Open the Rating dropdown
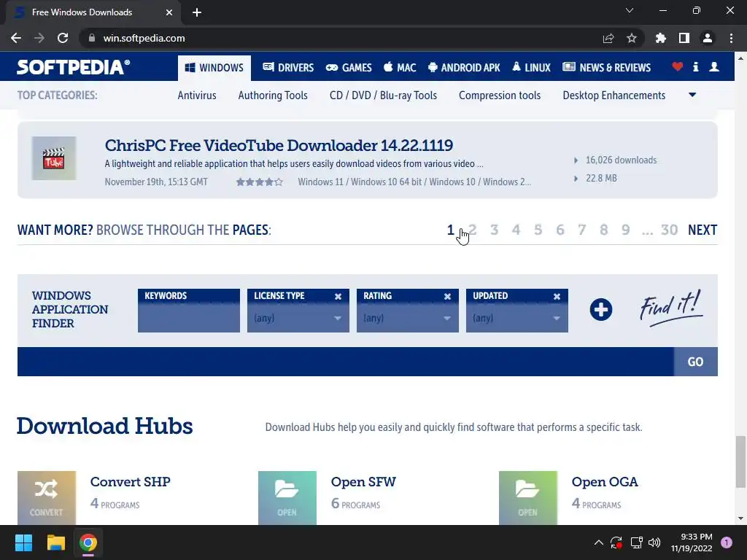The image size is (747, 560). click(x=407, y=318)
